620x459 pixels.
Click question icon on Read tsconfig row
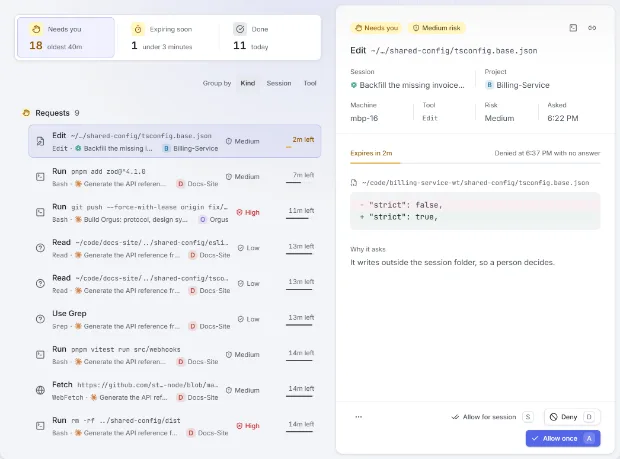40,283
